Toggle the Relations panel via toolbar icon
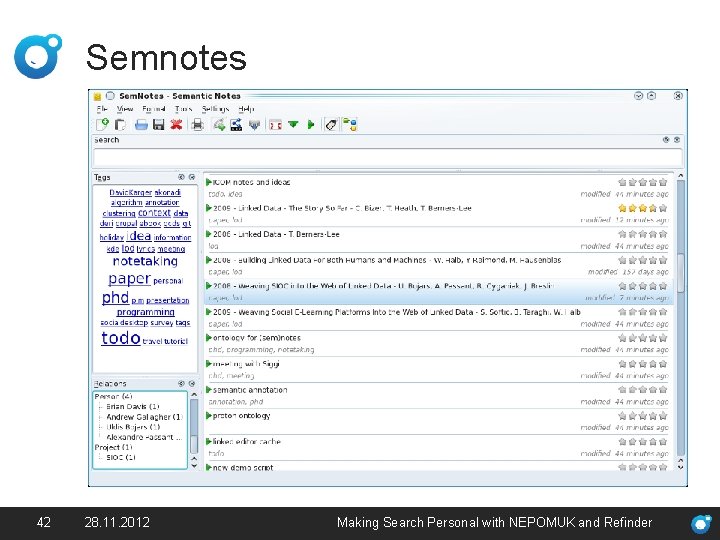 tap(349, 124)
